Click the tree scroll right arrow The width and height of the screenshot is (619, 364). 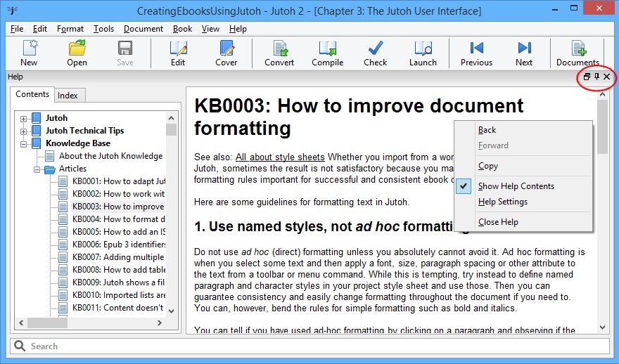[x=160, y=323]
